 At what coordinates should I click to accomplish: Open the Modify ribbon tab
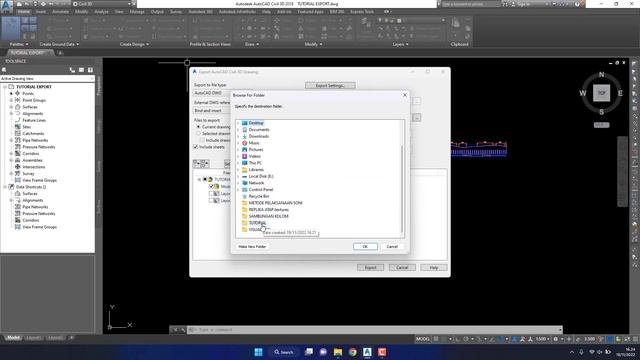[x=81, y=11]
